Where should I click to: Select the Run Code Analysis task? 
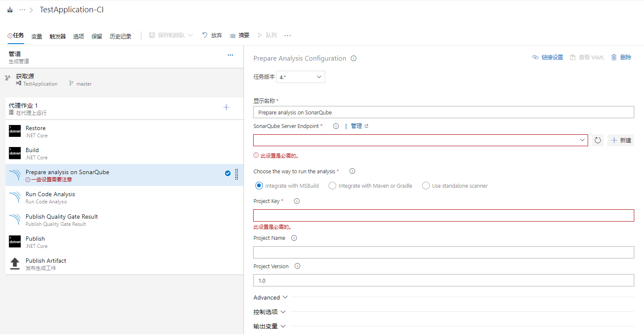pos(124,197)
